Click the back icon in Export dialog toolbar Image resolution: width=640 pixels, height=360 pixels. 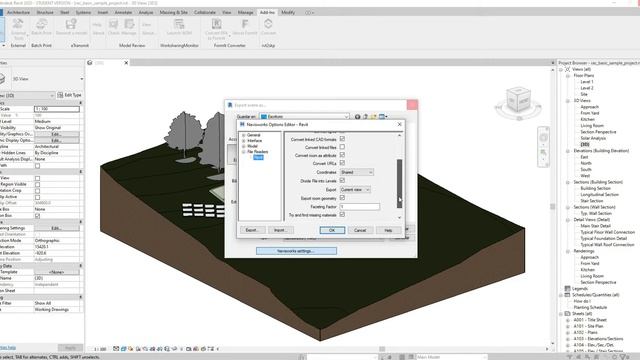358,117
